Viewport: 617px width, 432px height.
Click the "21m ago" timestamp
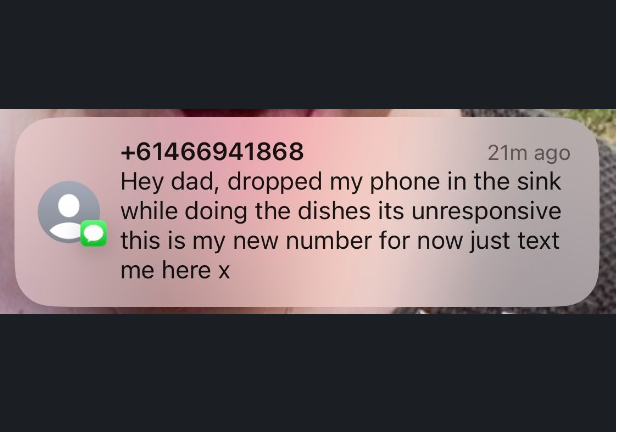[x=529, y=153]
